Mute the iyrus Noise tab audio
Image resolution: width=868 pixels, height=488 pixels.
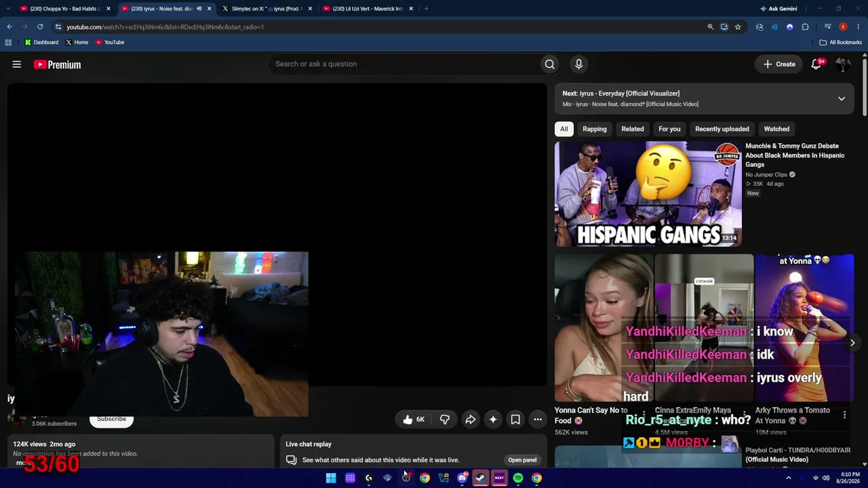click(x=199, y=9)
